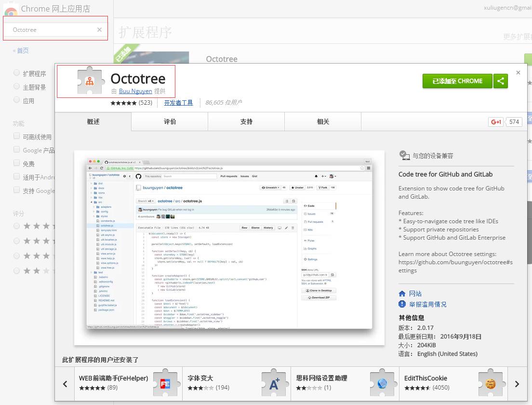Select the two-star rating filter radio

pos(16,270)
